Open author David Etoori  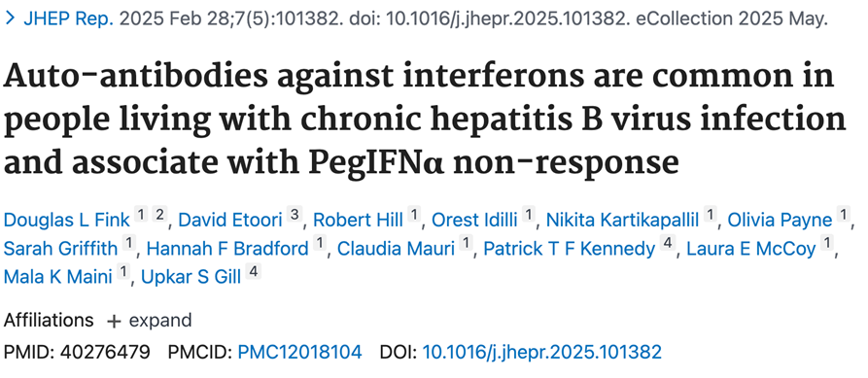[230, 220]
